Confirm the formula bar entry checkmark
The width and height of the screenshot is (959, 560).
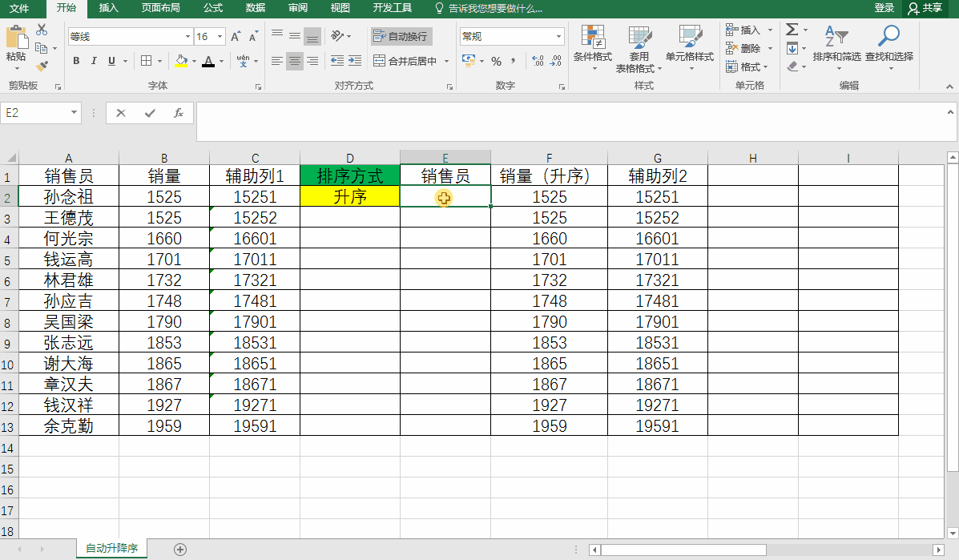pos(150,112)
